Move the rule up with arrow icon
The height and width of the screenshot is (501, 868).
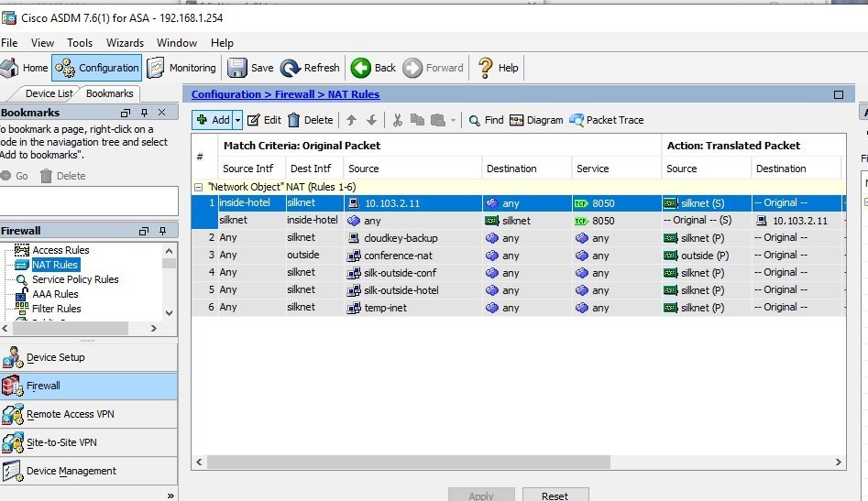point(351,120)
